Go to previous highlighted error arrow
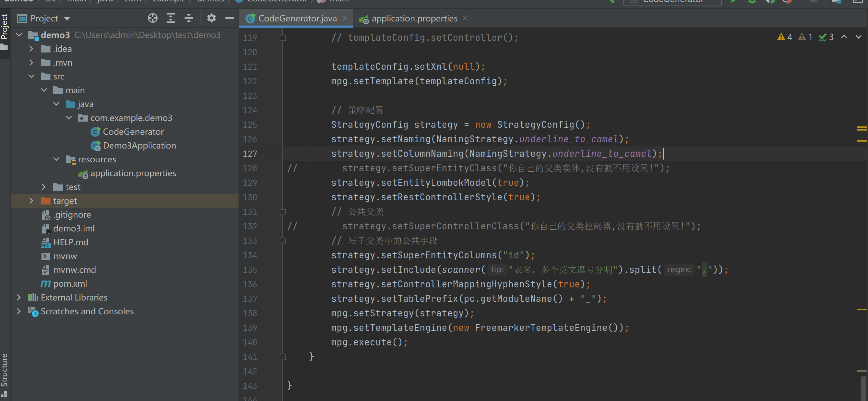Screen dimensions: 868x401 (x=844, y=37)
